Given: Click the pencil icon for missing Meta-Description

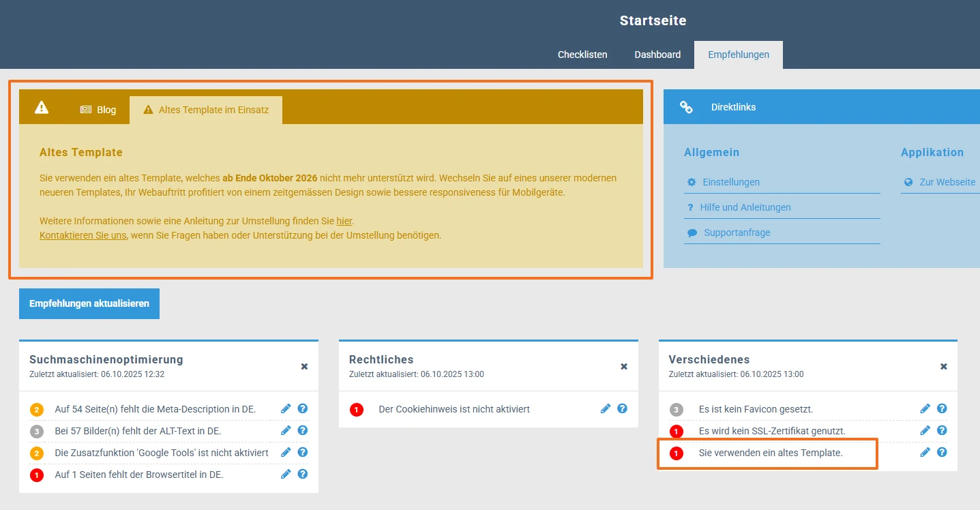Looking at the screenshot, I should [x=286, y=409].
